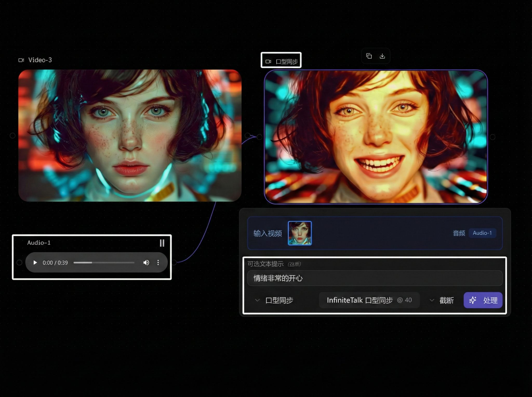
Task: Select the Audio-1 tag near 音频
Action: 483,233
